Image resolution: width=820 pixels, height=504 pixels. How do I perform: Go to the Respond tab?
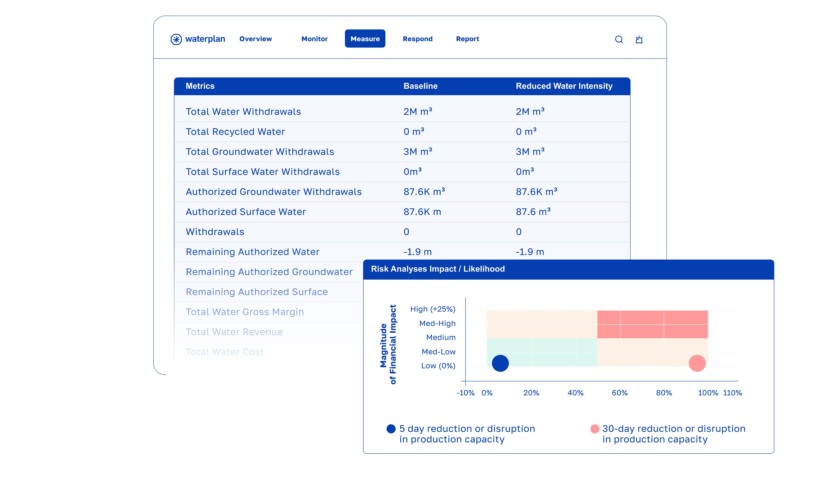coord(417,39)
